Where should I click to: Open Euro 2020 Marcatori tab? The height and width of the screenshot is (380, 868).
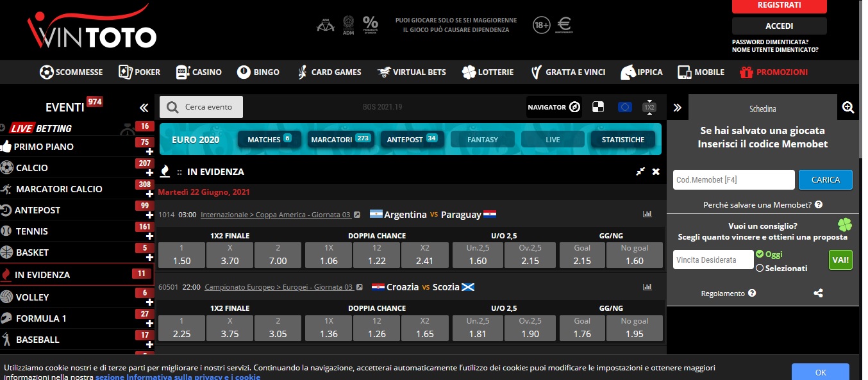[x=340, y=139]
